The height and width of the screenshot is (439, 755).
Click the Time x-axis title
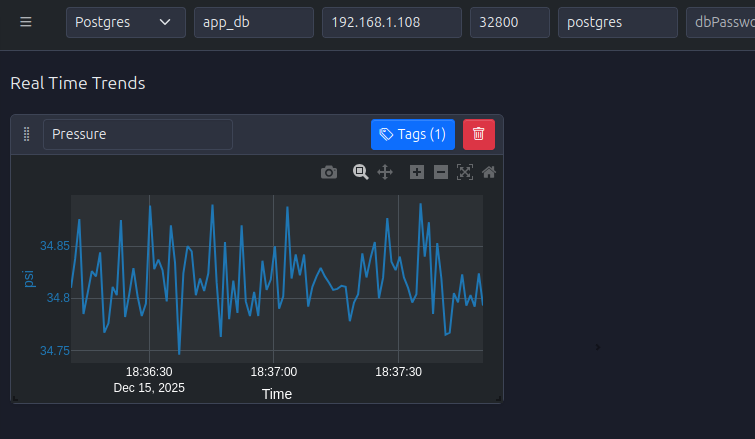pyautogui.click(x=277, y=394)
